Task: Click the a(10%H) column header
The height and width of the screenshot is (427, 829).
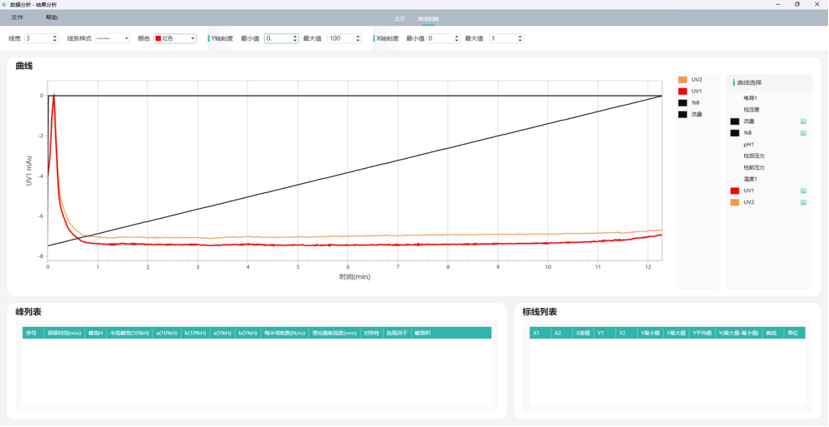Action: 166,333
